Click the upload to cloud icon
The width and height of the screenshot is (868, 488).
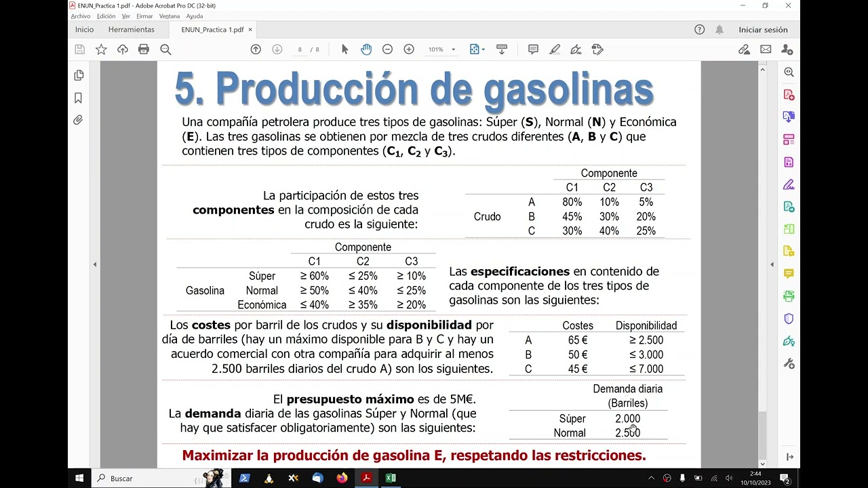point(123,49)
